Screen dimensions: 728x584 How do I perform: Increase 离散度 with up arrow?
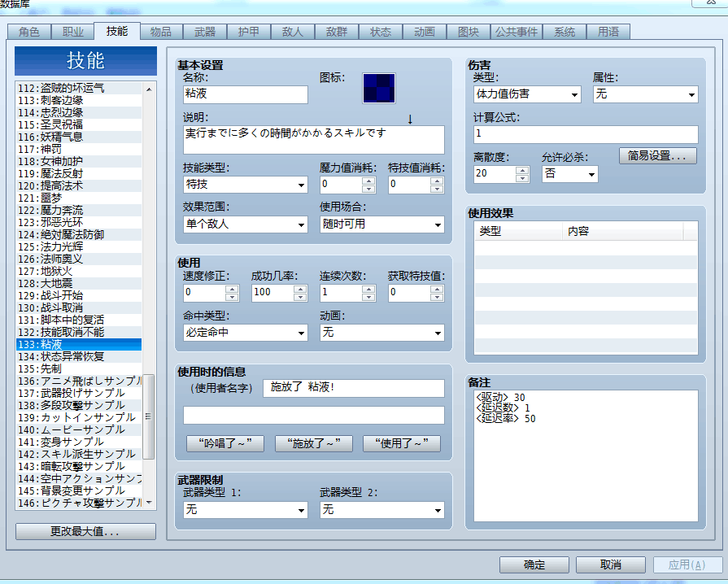click(x=522, y=170)
